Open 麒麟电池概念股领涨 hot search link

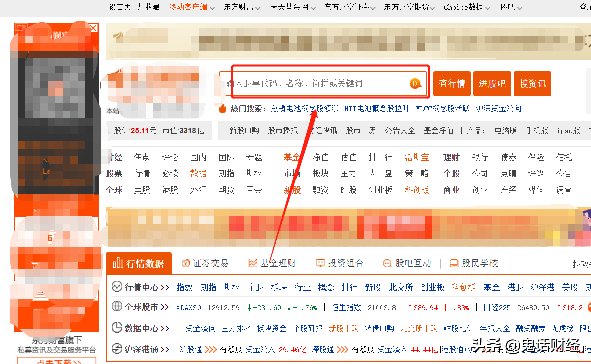pyautogui.click(x=305, y=109)
